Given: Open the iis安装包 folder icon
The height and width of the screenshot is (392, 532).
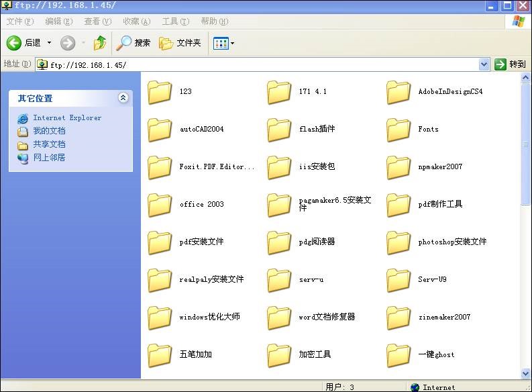Looking at the screenshot, I should click(279, 167).
